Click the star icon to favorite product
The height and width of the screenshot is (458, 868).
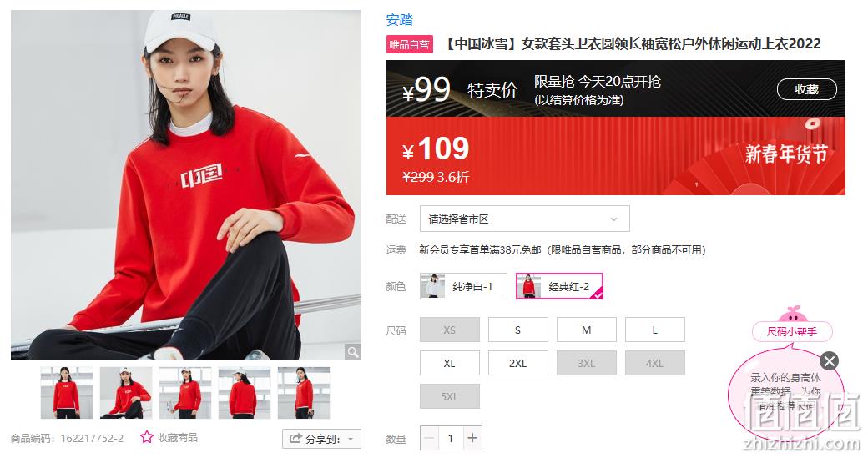(x=147, y=437)
